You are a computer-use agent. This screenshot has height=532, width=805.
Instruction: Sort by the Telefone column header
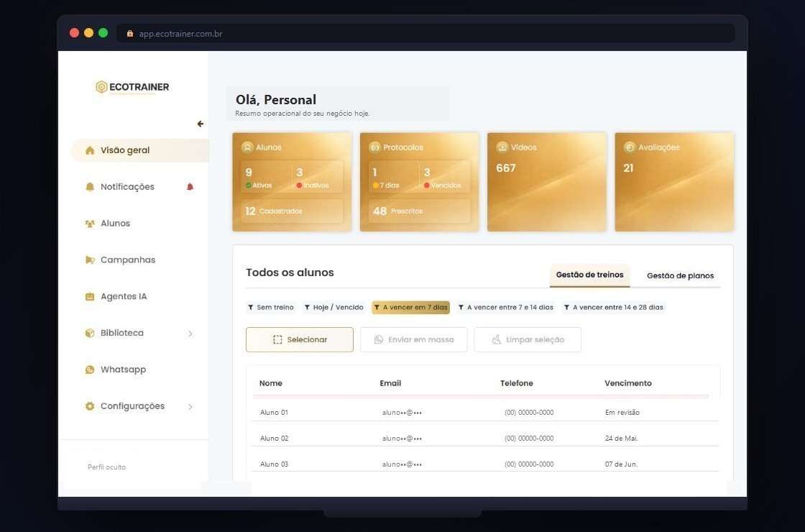[x=517, y=383]
